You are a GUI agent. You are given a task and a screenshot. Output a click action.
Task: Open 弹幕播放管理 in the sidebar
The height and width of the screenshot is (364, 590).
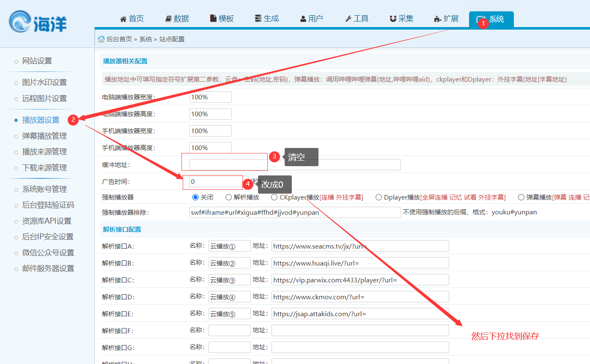44,136
